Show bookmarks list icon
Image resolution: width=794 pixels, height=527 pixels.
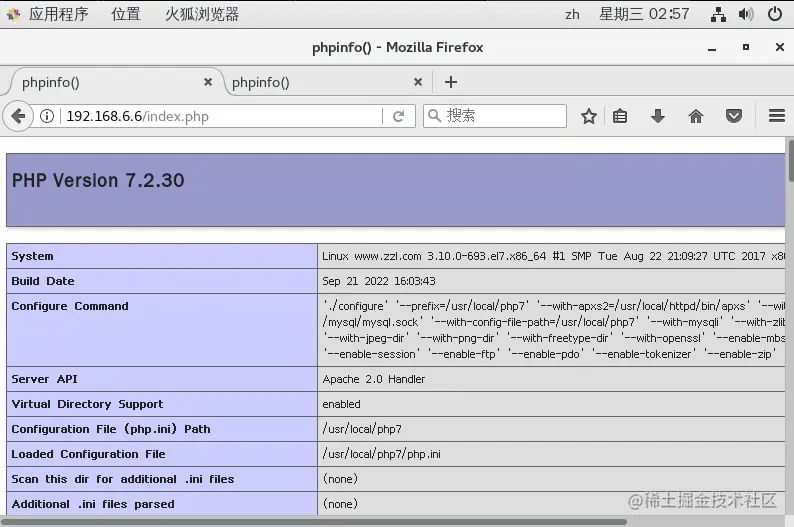coord(620,116)
